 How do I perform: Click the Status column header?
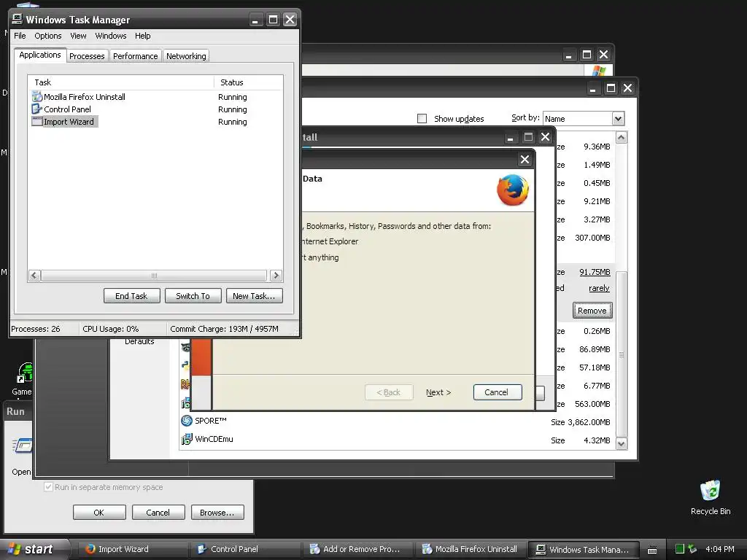coord(249,82)
